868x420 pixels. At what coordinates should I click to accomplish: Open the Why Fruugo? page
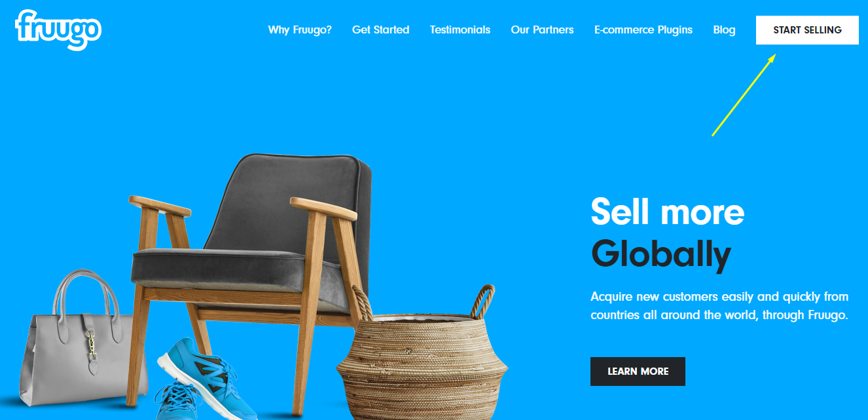click(300, 29)
